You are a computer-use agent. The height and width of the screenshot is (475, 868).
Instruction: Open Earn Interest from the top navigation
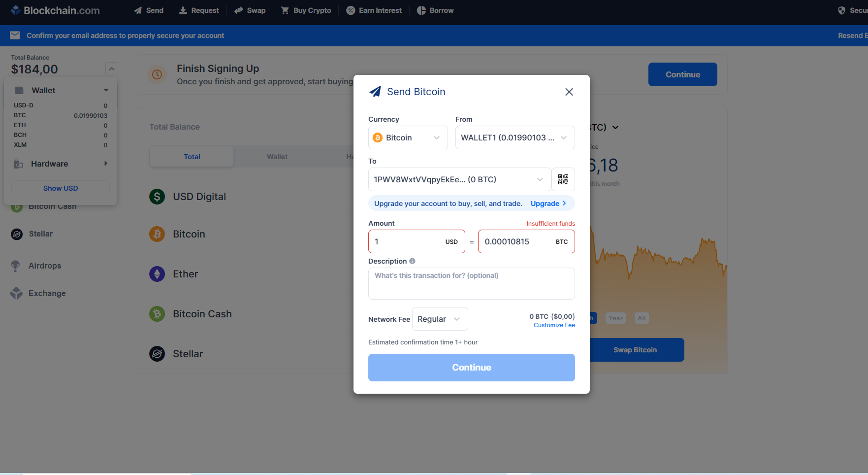[374, 10]
